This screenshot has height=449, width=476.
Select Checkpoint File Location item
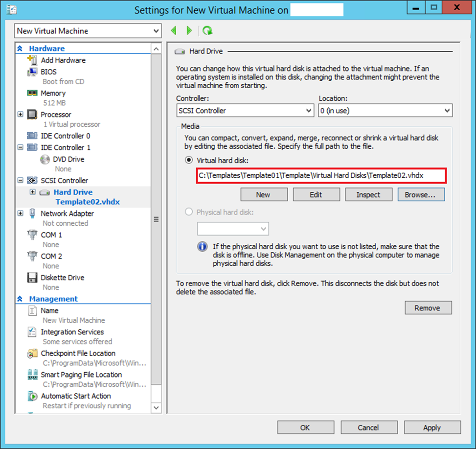(x=78, y=354)
